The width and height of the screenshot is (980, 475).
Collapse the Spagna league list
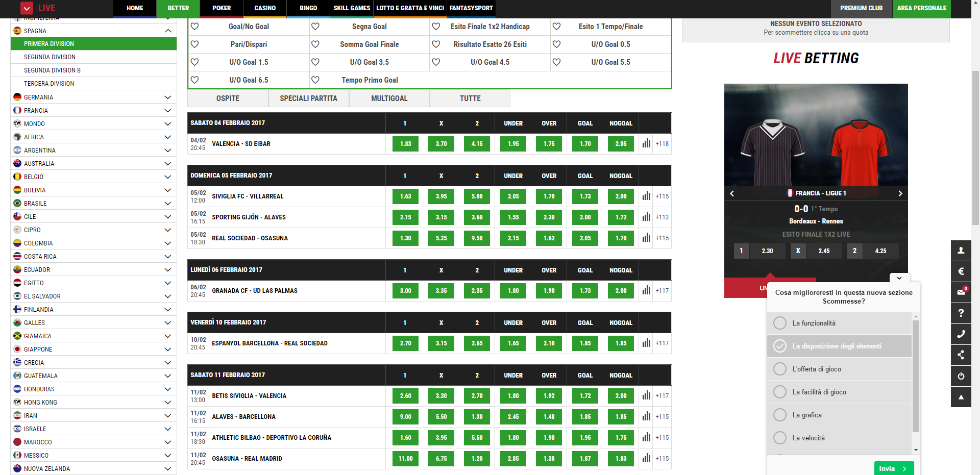click(167, 31)
